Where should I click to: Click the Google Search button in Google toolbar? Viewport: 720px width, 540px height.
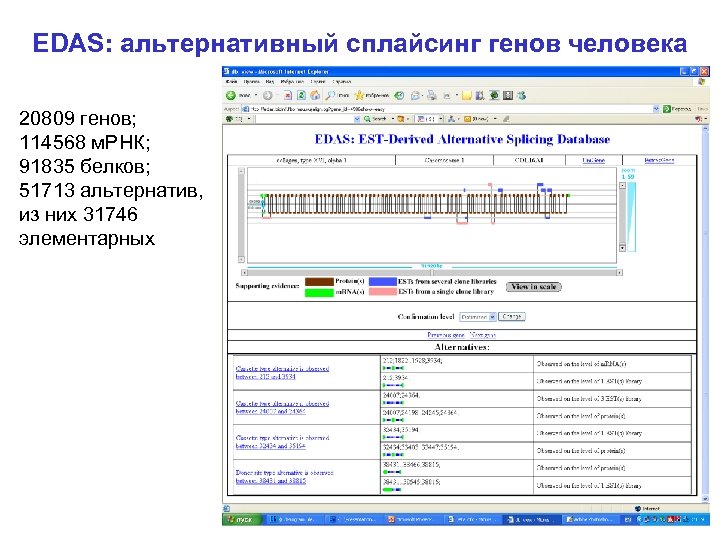pos(376,119)
